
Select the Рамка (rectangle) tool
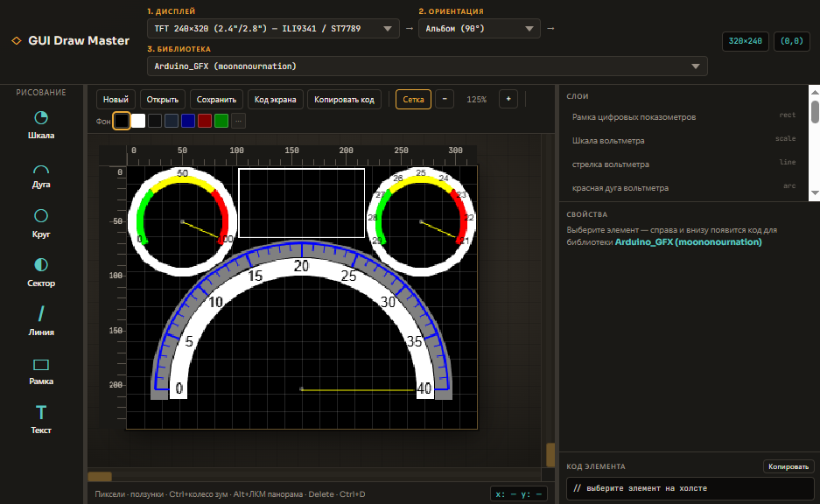[41, 371]
